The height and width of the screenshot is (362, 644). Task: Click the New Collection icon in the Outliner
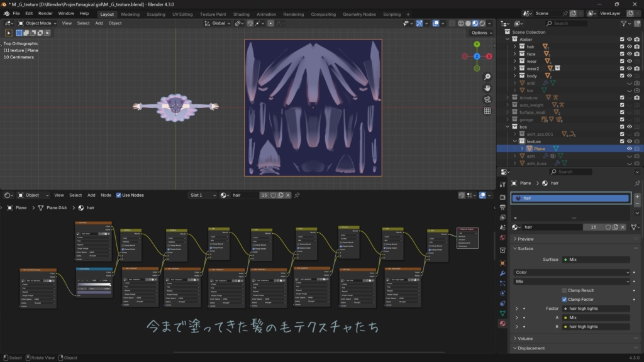pyautogui.click(x=637, y=23)
